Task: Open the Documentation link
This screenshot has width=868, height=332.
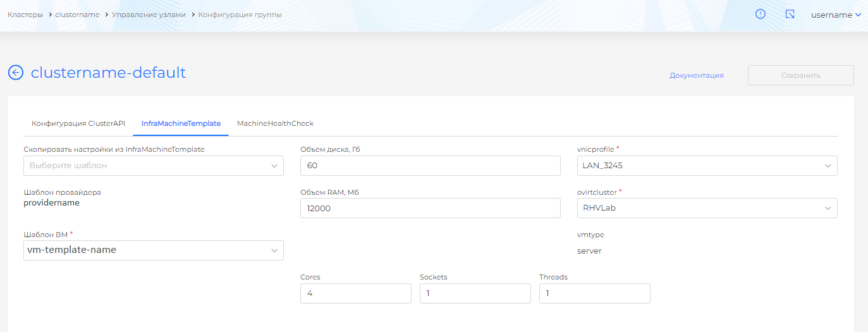Action: (696, 75)
